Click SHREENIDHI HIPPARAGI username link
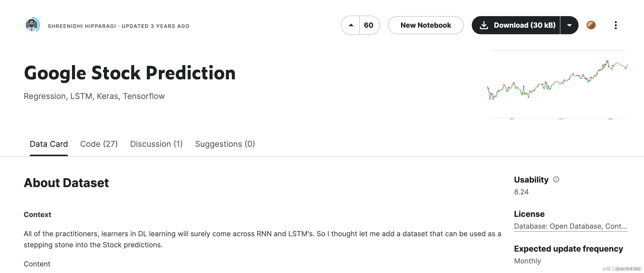The width and height of the screenshot is (644, 273). point(82,26)
